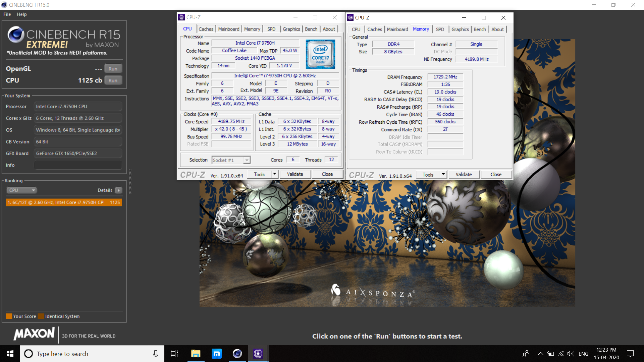The height and width of the screenshot is (362, 644).
Task: Click the DRAM Frequency value 1729.2 MHz
Action: point(445,77)
